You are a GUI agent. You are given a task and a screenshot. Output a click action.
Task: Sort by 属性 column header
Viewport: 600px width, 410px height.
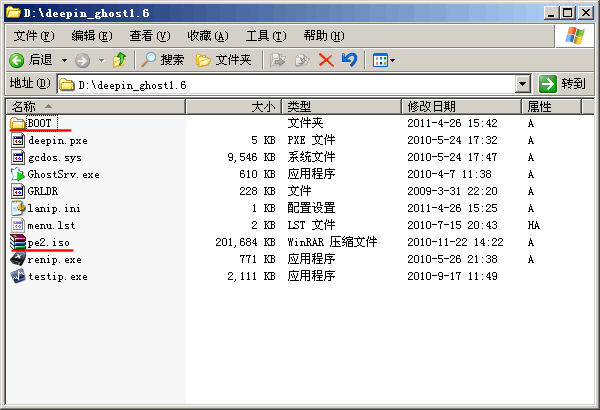551,106
